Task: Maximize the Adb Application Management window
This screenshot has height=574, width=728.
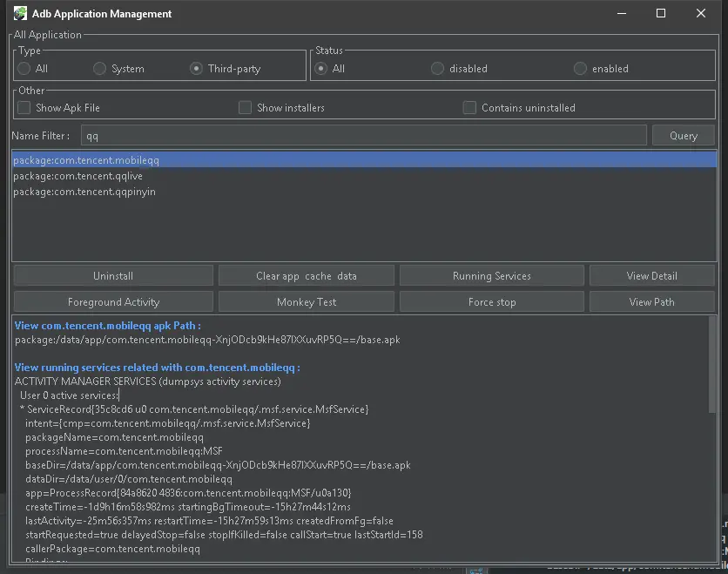Action: pos(661,13)
